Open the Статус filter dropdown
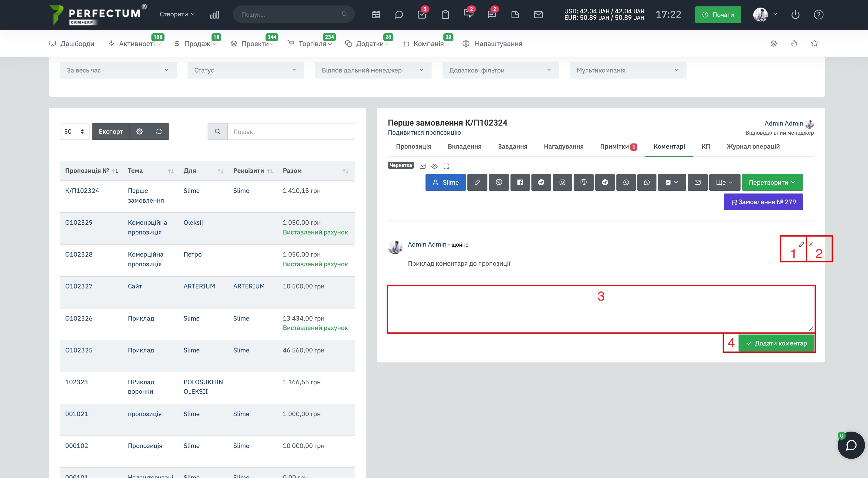 (246, 70)
